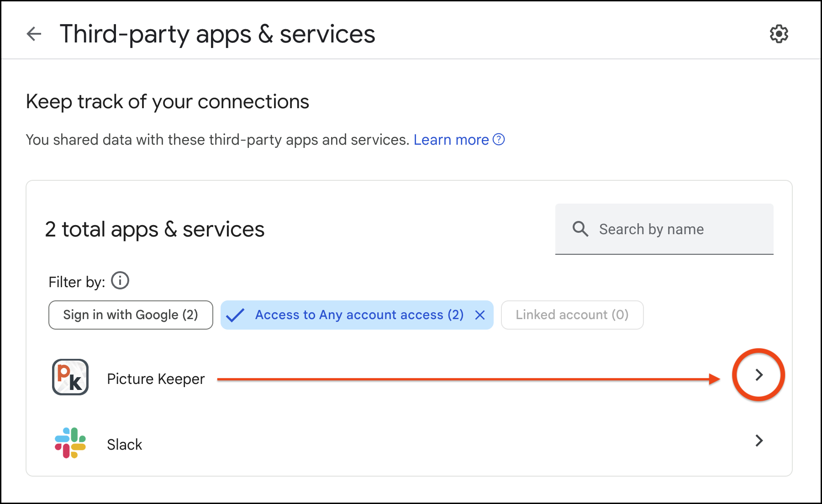Click the Third-party apps & services title
The height and width of the screenshot is (504, 822).
click(x=217, y=35)
